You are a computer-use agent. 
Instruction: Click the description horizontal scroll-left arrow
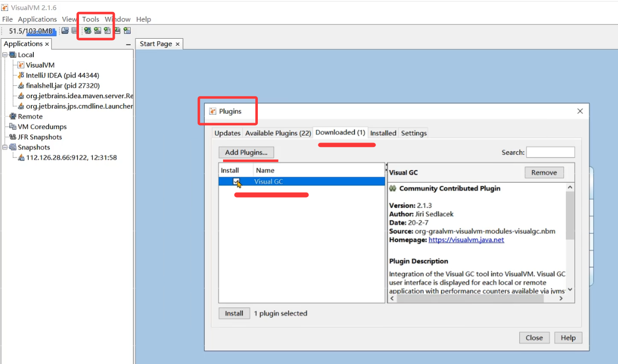tap(392, 298)
